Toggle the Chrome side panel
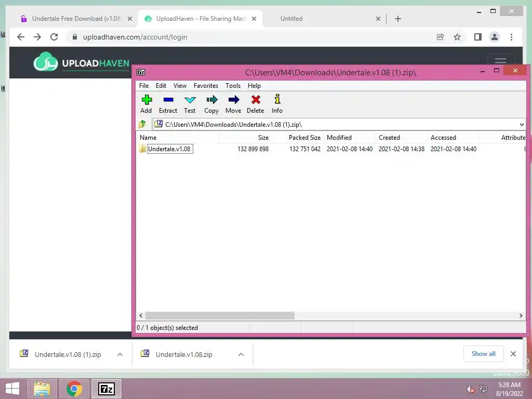 [478, 37]
